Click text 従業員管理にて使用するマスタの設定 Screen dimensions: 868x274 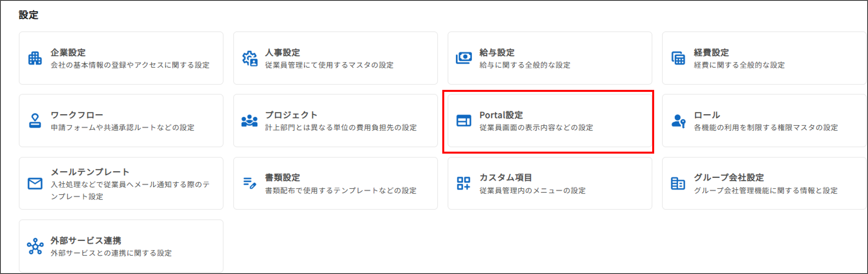point(329,65)
